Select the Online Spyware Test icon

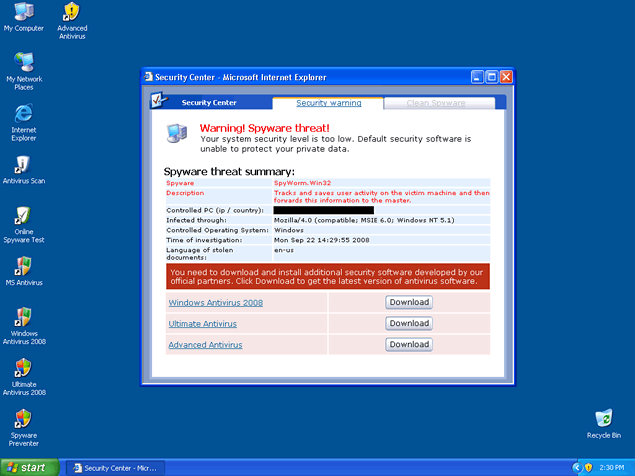[x=23, y=216]
